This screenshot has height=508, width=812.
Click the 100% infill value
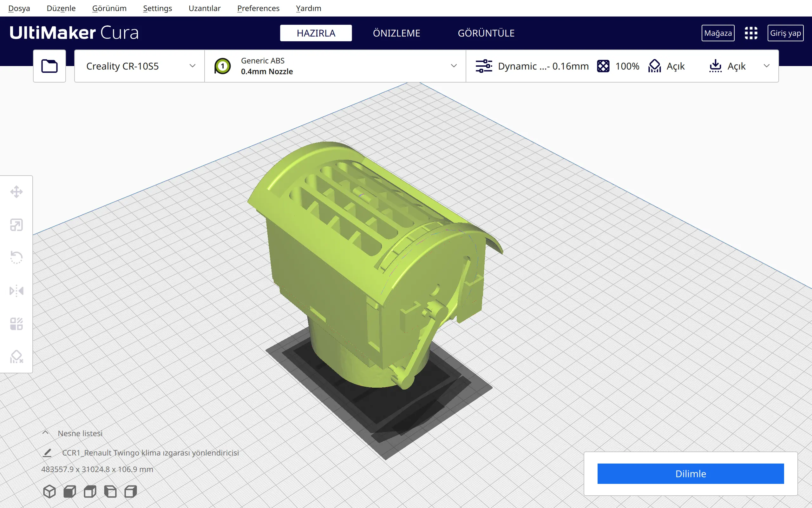627,66
